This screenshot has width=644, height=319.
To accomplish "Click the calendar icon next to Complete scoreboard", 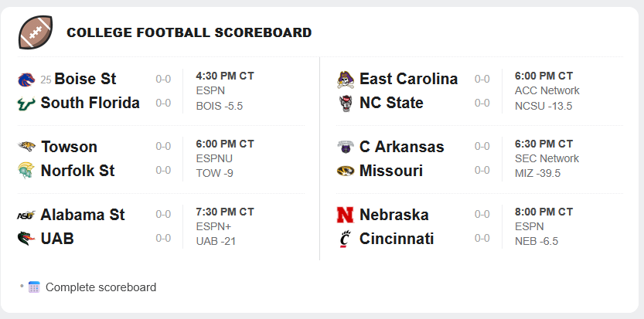I will tap(34, 287).
